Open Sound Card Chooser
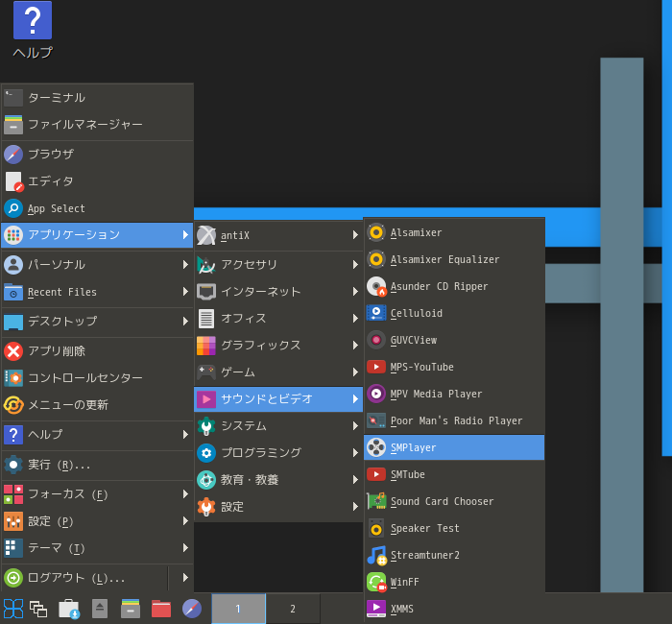The width and height of the screenshot is (672, 624). (x=454, y=501)
